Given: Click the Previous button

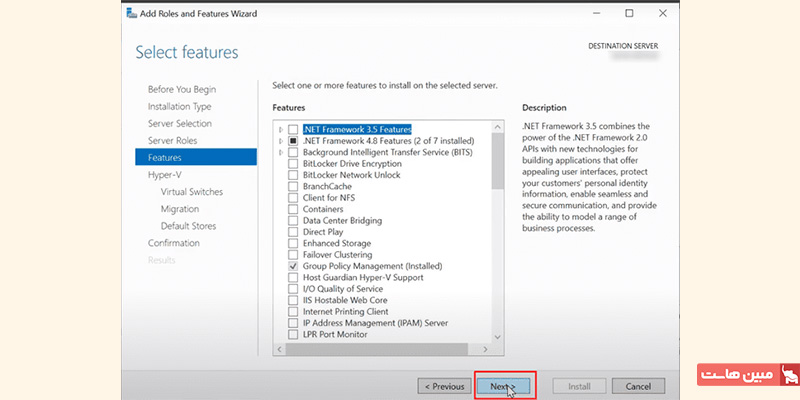Looking at the screenshot, I should [444, 386].
